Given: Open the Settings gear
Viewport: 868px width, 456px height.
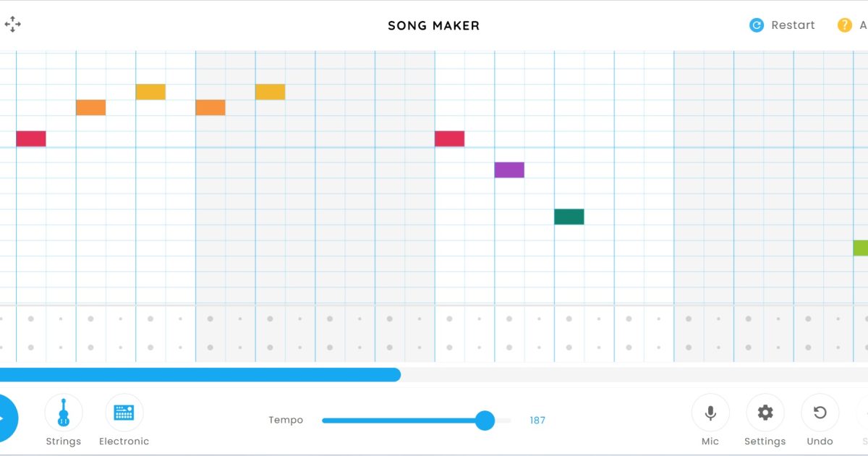Looking at the screenshot, I should (765, 413).
